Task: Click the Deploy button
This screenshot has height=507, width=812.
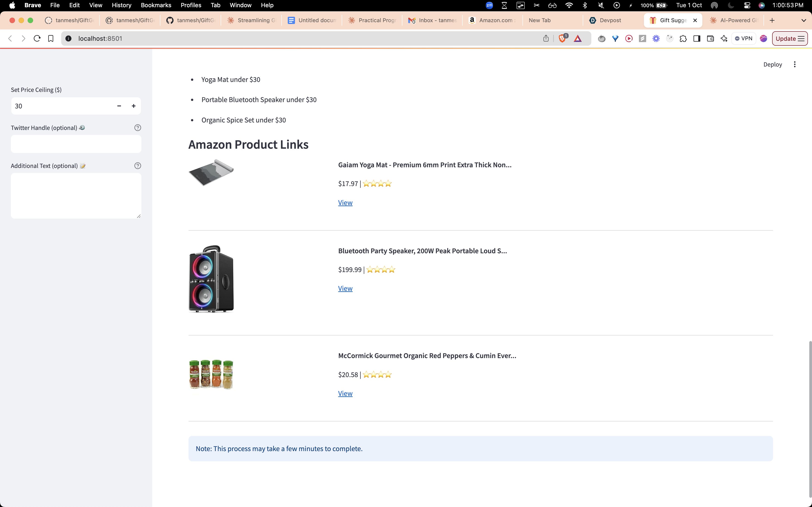Action: pyautogui.click(x=772, y=64)
